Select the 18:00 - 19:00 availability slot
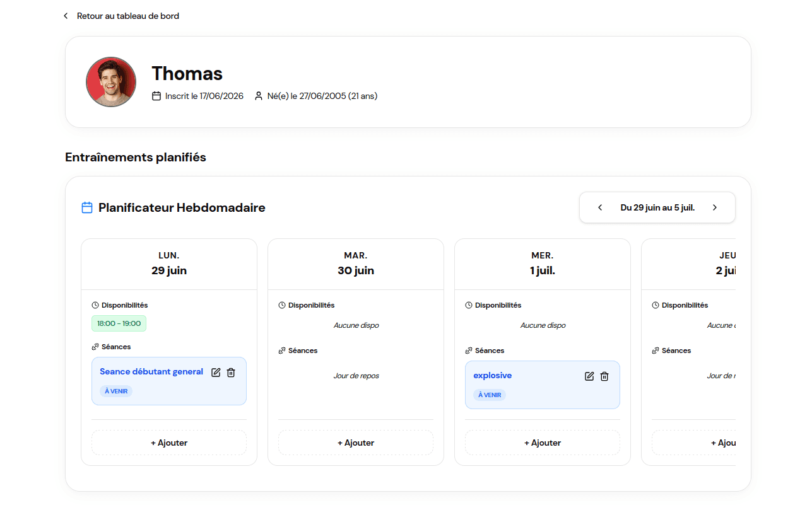This screenshot has width=812, height=510. (x=119, y=323)
